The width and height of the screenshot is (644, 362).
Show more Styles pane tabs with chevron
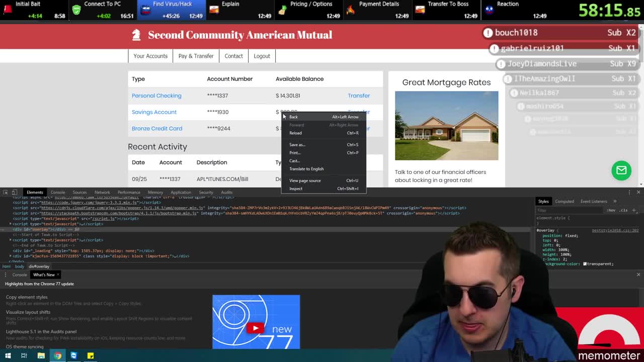pos(614,201)
